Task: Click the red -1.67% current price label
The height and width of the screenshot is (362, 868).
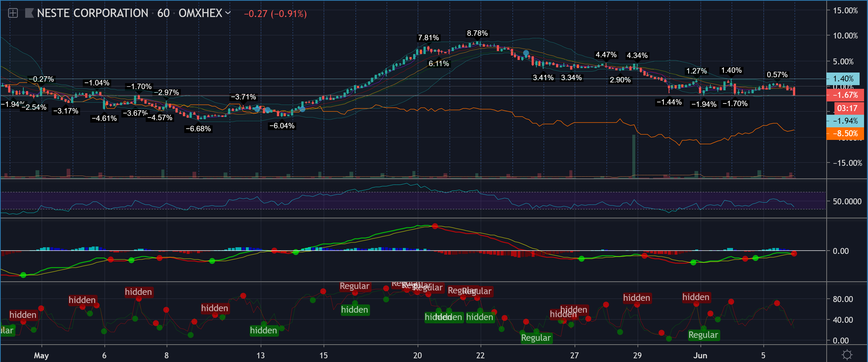Action: [845, 95]
